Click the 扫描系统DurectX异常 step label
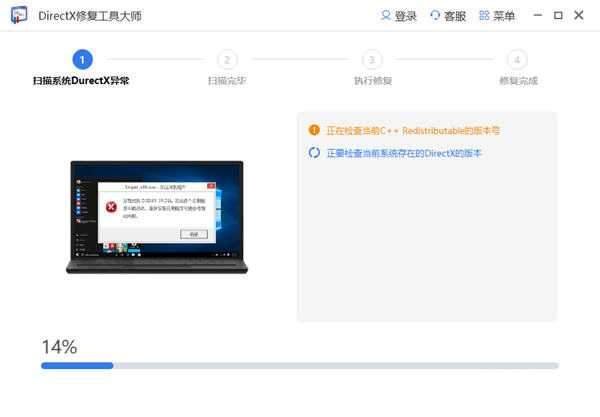Screen dimensions: 600x417 point(81,81)
